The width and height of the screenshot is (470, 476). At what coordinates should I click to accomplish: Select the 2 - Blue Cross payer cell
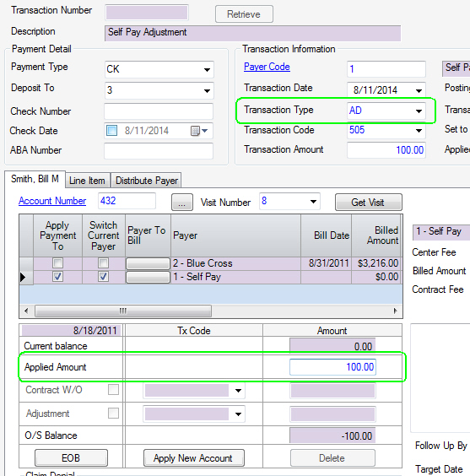(235, 263)
